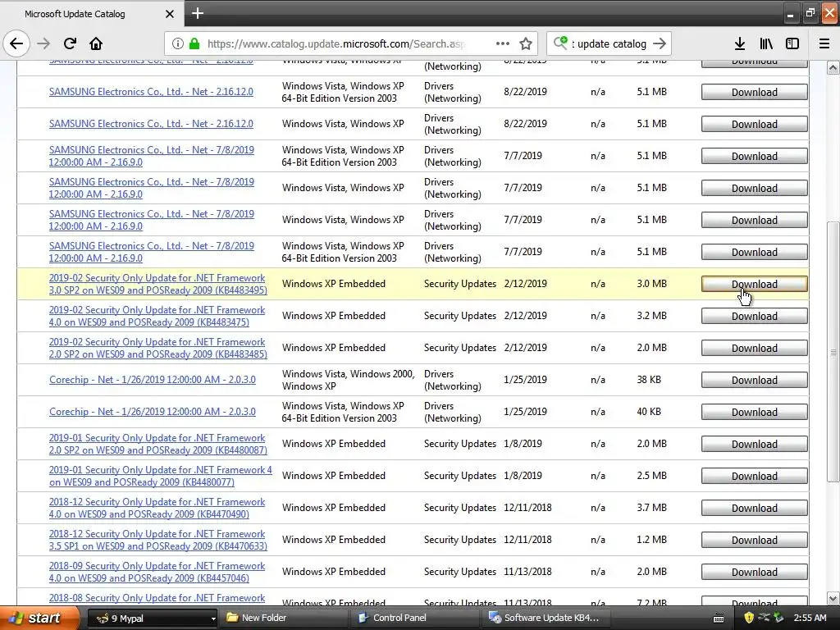Toggle the sidebar view
The width and height of the screenshot is (840, 630).
(792, 43)
